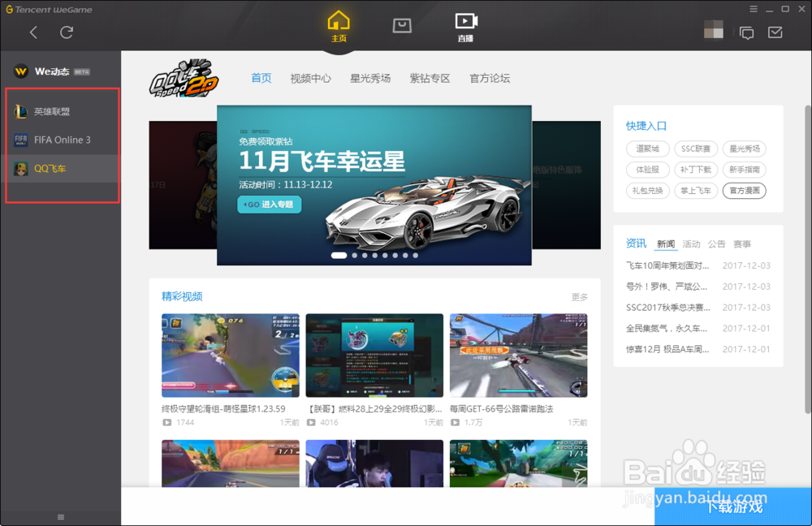Play video 【朕哥】燃料28上29全29终极幻影
812x526 pixels.
click(374, 356)
